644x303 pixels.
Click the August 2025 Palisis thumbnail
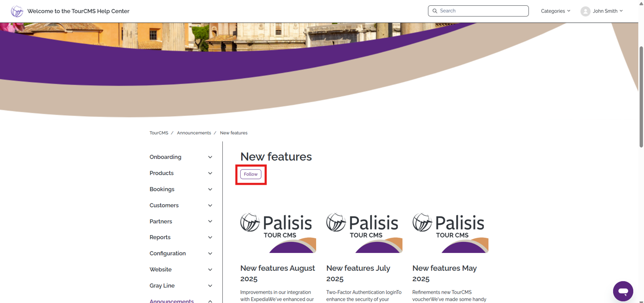278,232
